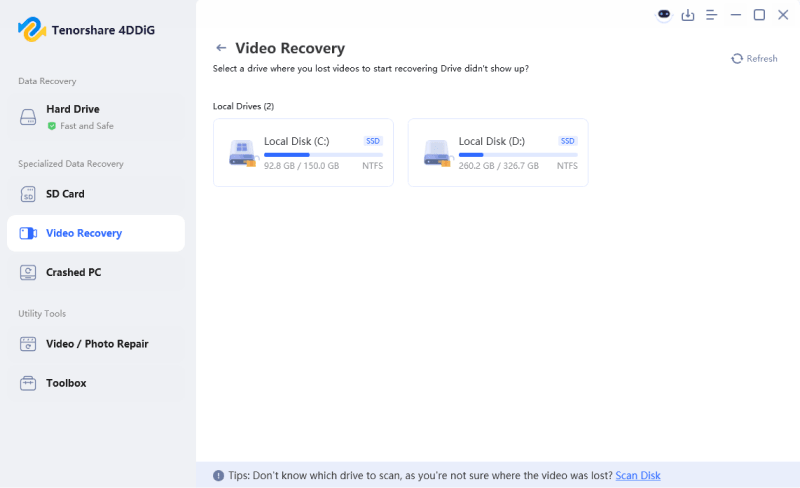Select Local Disk (C:) drive card
Image resolution: width=800 pixels, height=488 pixels.
pos(303,152)
